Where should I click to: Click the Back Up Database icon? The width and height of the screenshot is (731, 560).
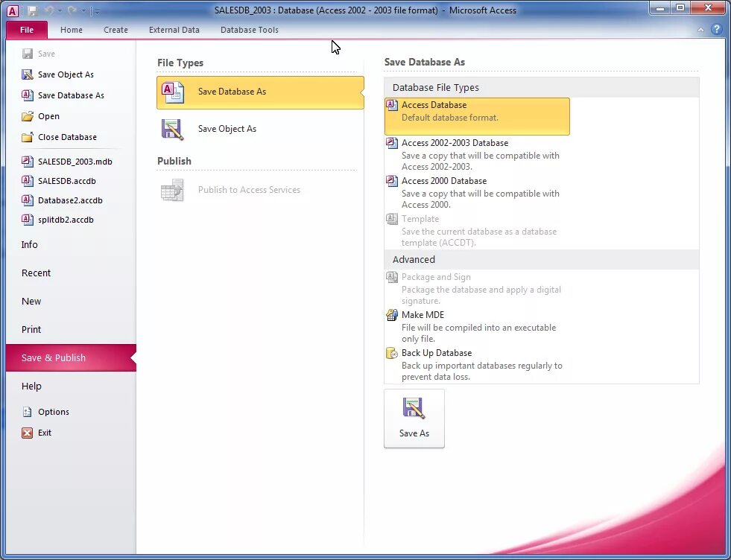392,353
